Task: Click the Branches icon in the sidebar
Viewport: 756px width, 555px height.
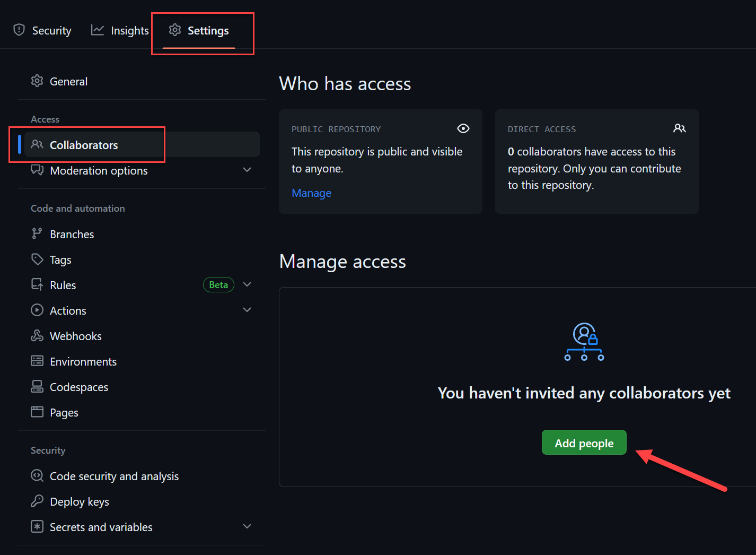Action: [37, 233]
